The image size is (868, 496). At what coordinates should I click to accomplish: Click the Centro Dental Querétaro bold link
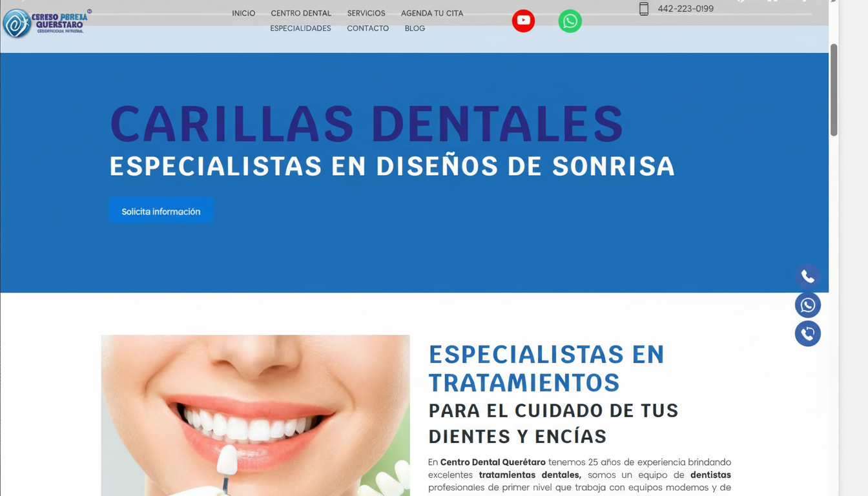coord(493,462)
